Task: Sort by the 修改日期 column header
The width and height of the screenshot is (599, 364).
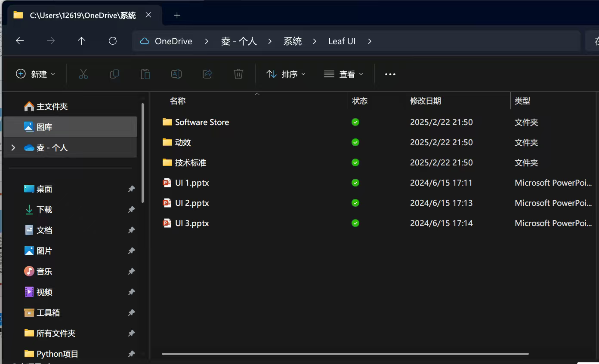Action: tap(426, 101)
